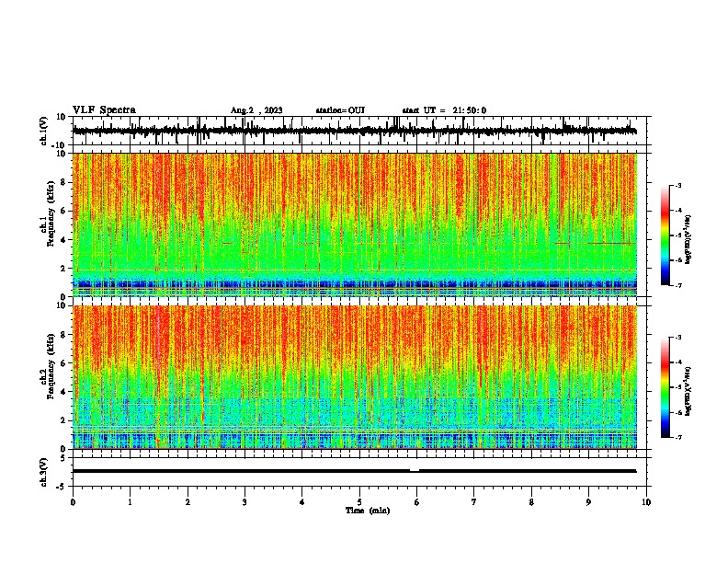
Task: Click time axis tick label "1"
Action: (x=130, y=502)
